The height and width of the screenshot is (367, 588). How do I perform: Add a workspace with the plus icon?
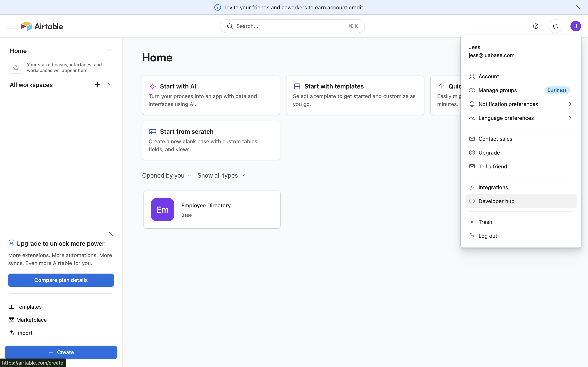point(97,85)
